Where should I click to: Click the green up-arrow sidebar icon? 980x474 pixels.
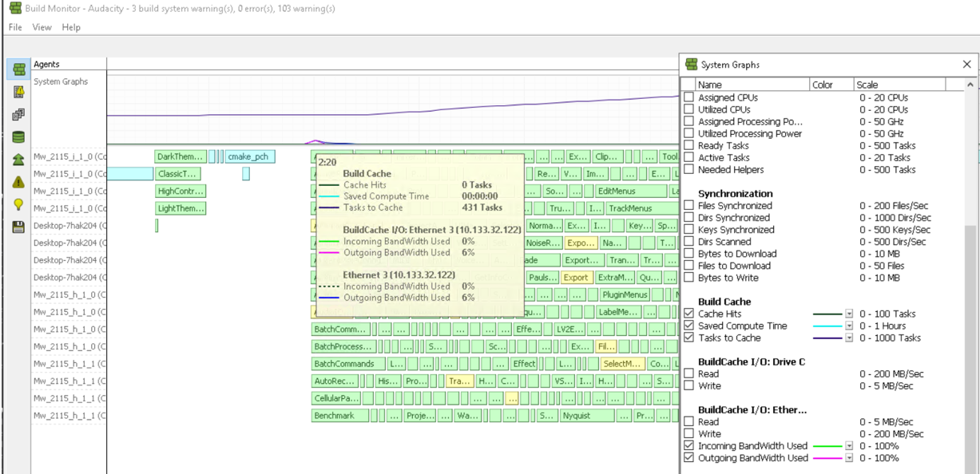[18, 160]
